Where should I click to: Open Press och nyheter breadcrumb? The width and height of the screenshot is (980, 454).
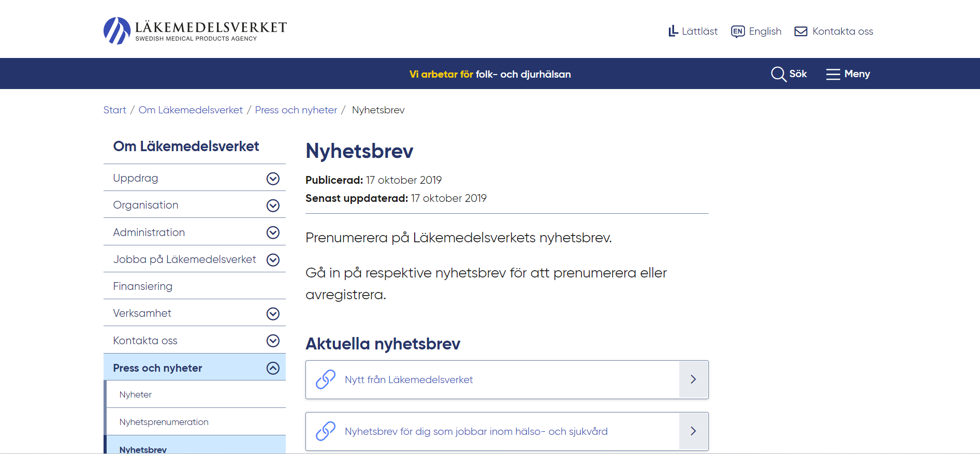coord(296,110)
